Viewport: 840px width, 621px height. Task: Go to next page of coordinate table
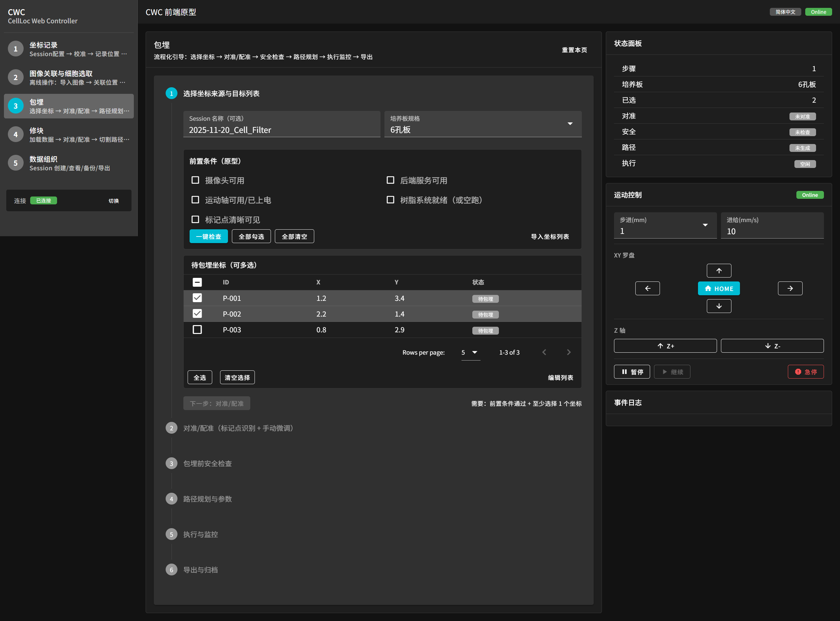point(569,352)
